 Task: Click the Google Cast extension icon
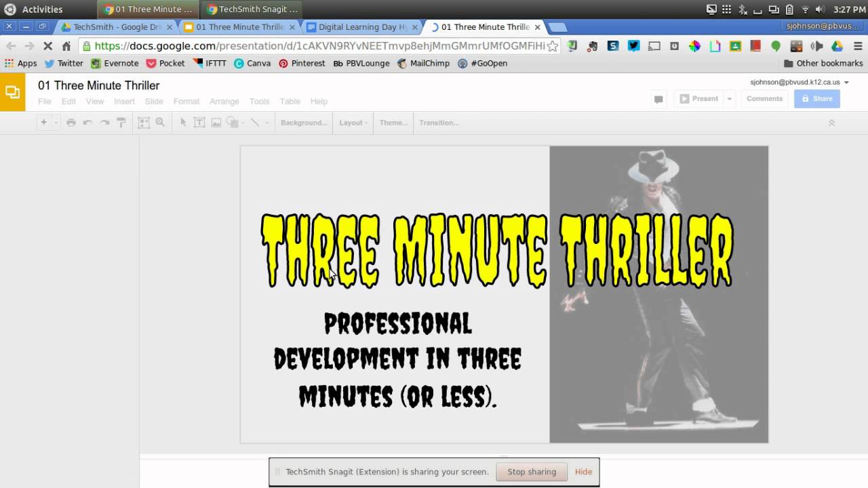click(x=654, y=46)
